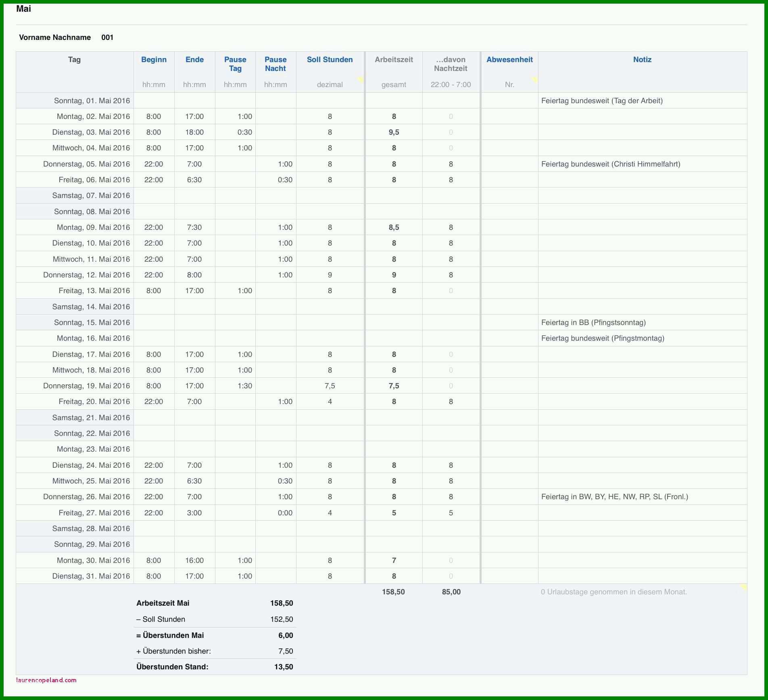
Task: Click Arbeitszeit 9,5 for Dienstag, 03. Mai
Action: pyautogui.click(x=394, y=132)
